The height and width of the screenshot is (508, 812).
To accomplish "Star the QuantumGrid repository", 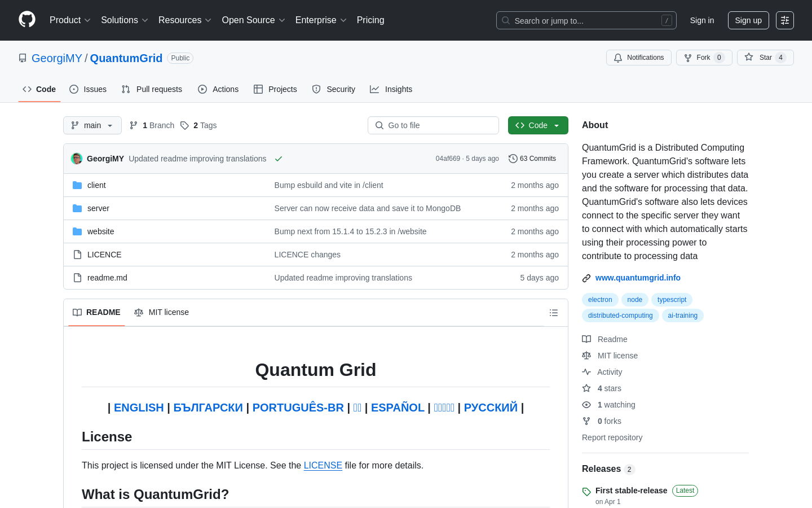I will pos(765,58).
